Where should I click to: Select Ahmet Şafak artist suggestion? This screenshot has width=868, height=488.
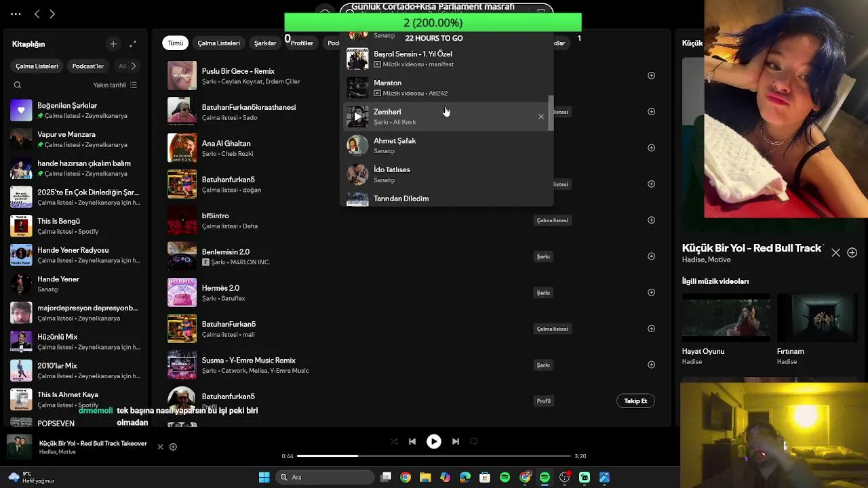(x=448, y=145)
